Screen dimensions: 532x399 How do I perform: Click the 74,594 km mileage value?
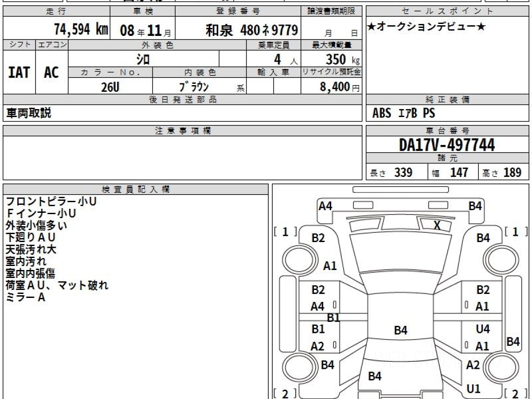pos(81,30)
